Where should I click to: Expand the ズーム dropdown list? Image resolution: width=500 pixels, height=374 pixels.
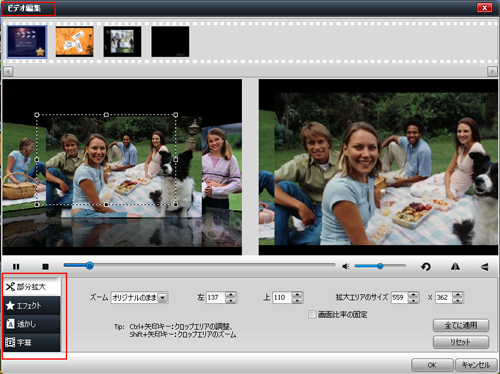tap(162, 297)
